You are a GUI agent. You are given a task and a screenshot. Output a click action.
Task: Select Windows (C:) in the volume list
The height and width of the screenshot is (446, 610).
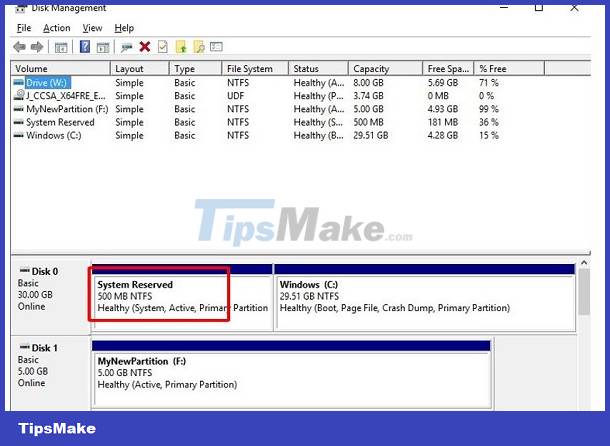click(54, 135)
